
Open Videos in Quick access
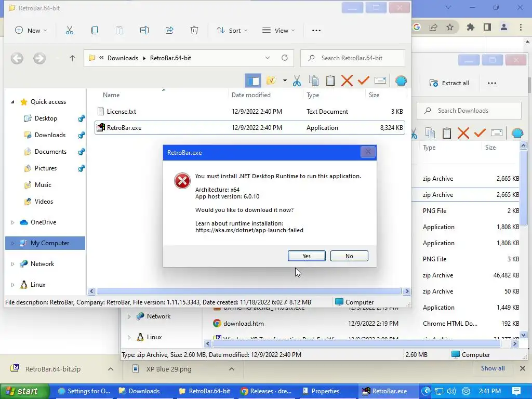pos(44,202)
